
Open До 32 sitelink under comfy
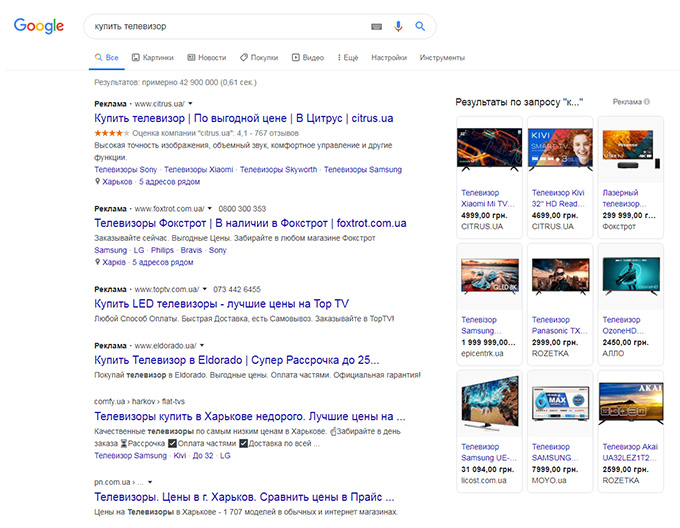pyautogui.click(x=203, y=456)
